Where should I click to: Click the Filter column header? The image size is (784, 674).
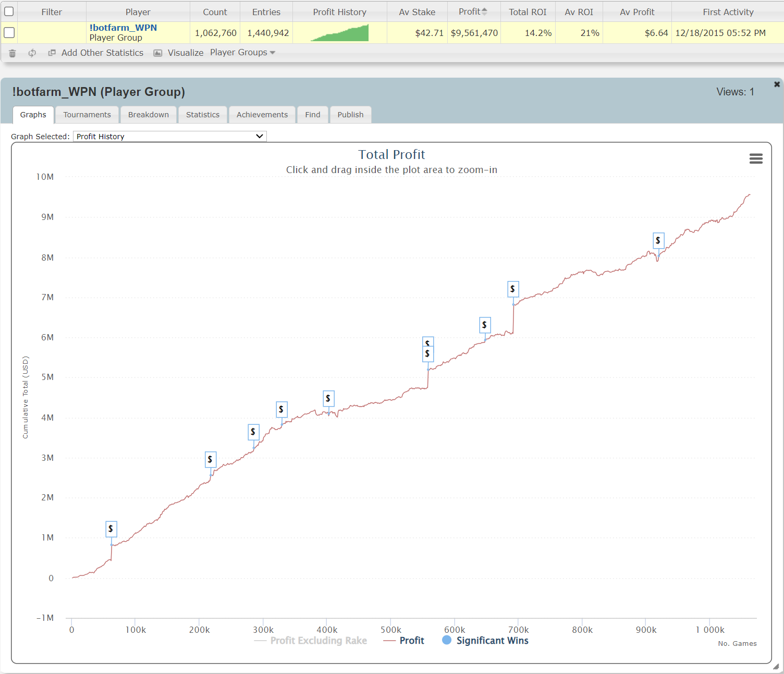pyautogui.click(x=52, y=12)
